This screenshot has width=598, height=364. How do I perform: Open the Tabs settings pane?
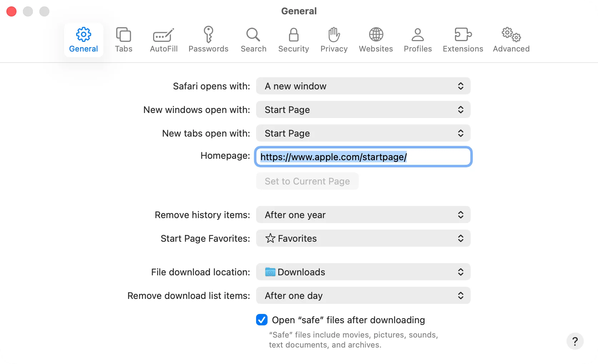[123, 40]
